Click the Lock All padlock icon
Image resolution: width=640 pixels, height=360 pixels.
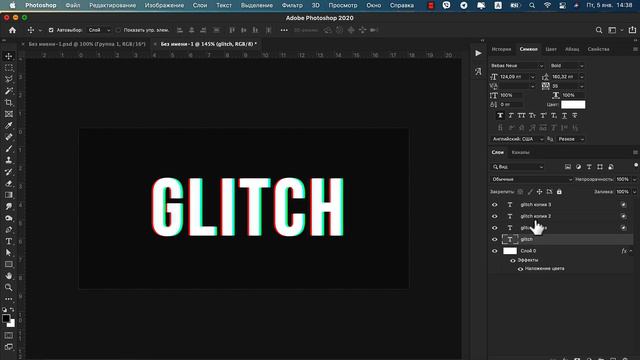[x=559, y=191]
